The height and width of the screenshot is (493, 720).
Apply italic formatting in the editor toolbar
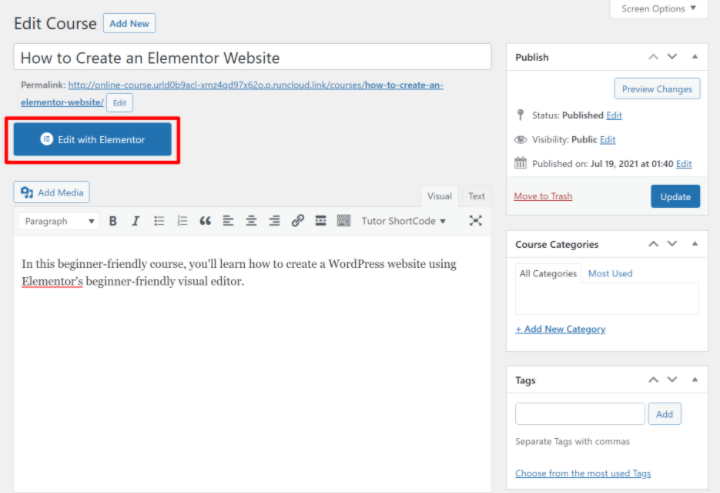pos(136,221)
